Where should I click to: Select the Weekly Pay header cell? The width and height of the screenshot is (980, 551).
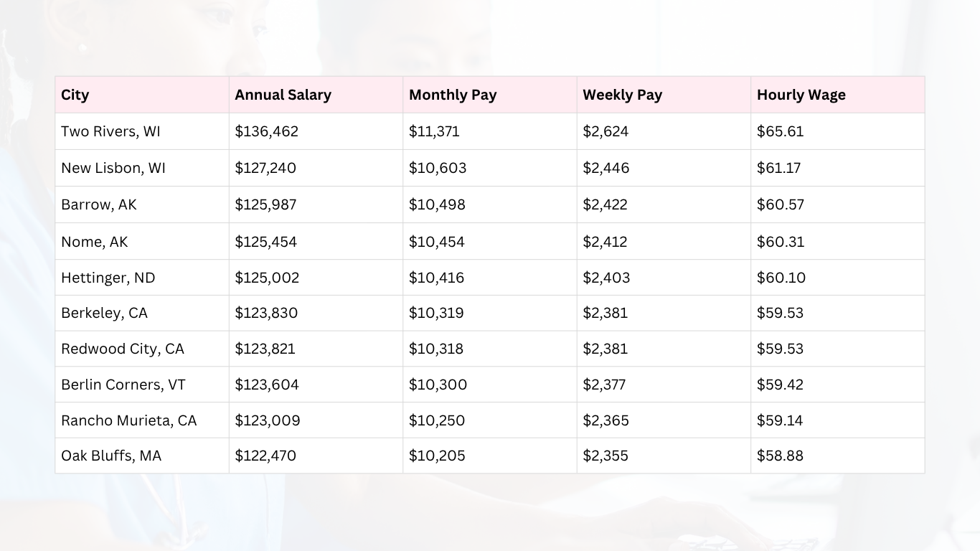click(622, 95)
